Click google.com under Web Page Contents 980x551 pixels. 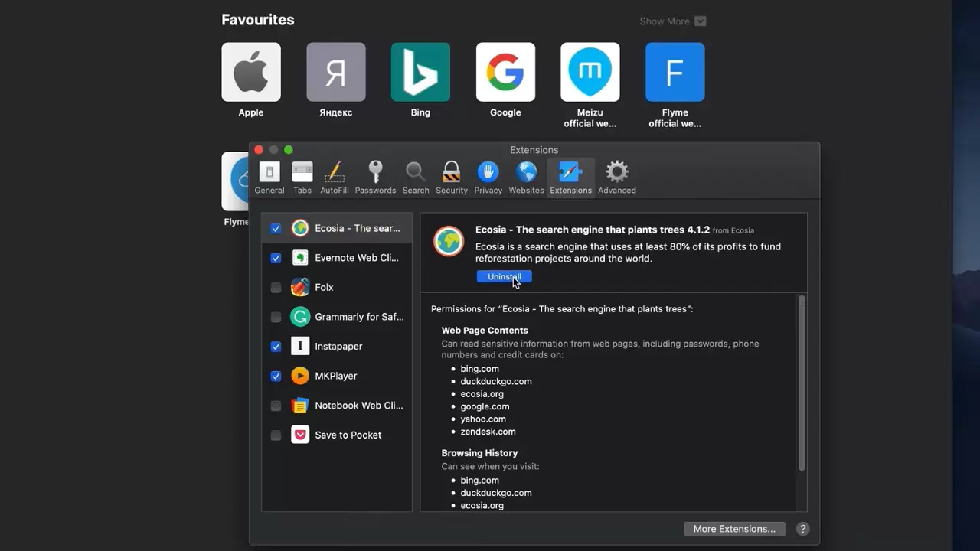click(x=485, y=406)
